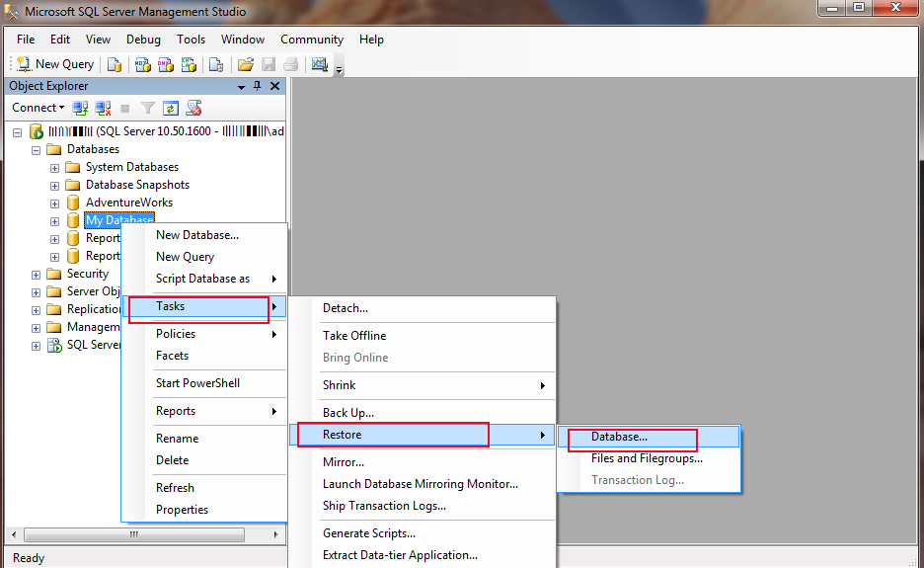This screenshot has width=924, height=568.
Task: Choose New Database... from context menu
Action: coord(204,235)
